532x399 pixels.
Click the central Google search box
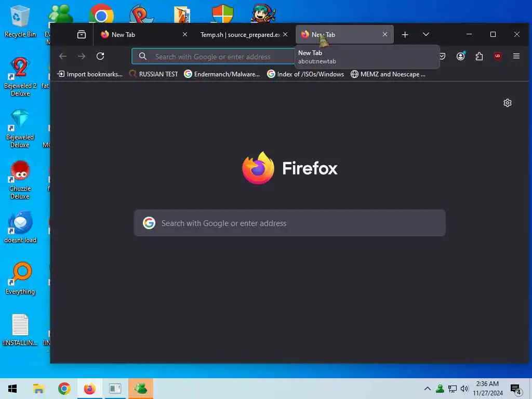[x=290, y=223]
